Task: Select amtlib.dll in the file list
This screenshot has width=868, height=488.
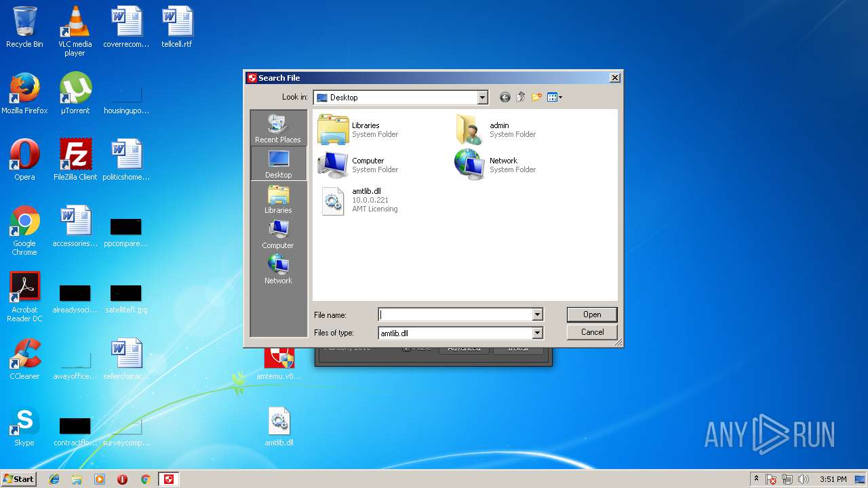Action: [359, 201]
